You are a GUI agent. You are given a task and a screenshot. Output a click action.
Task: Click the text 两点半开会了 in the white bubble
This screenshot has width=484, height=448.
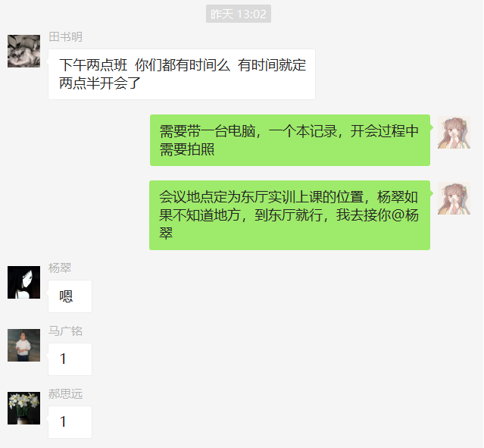(x=100, y=83)
